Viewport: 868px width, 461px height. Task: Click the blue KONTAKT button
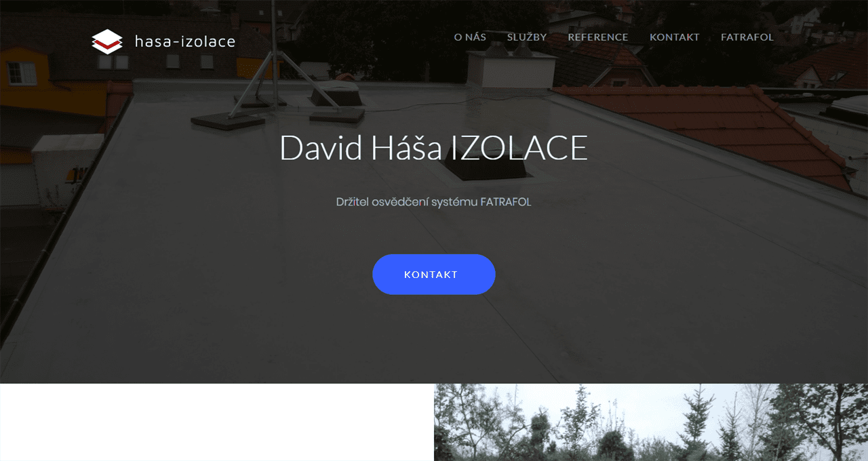tap(434, 275)
